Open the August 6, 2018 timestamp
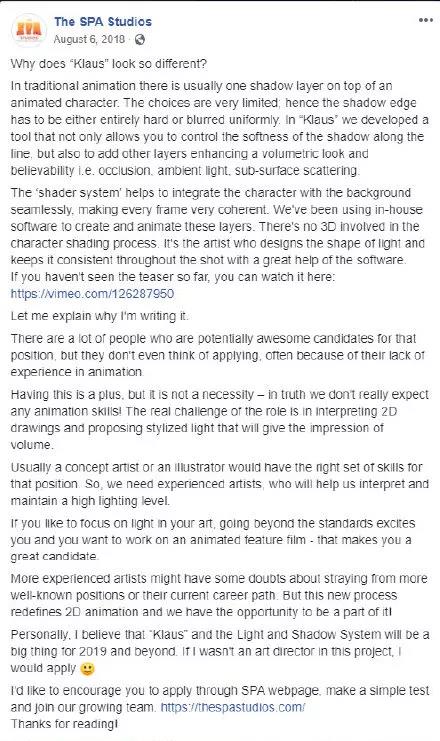 pos(89,39)
